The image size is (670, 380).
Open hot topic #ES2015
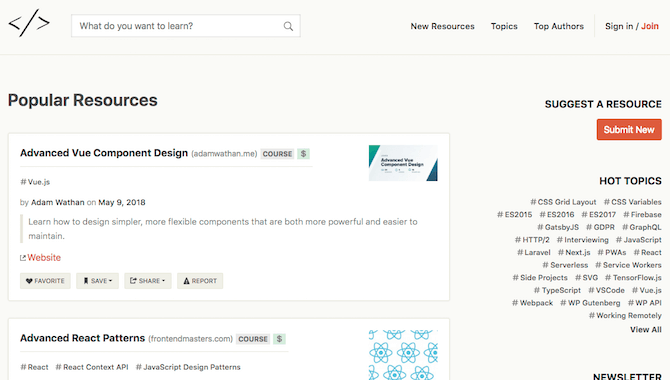coord(514,214)
